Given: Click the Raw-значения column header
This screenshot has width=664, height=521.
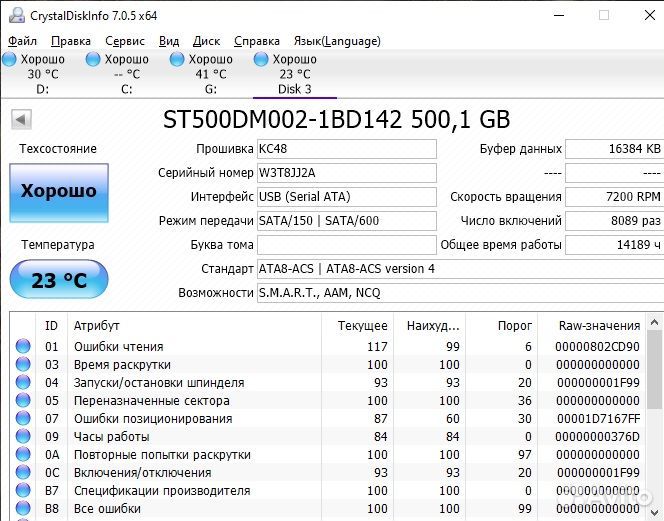Looking at the screenshot, I should (x=592, y=326).
